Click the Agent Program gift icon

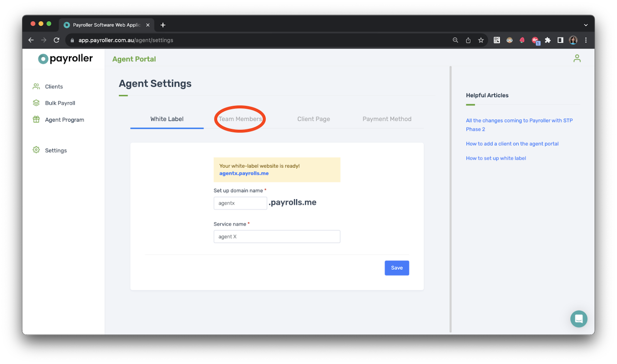[36, 119]
